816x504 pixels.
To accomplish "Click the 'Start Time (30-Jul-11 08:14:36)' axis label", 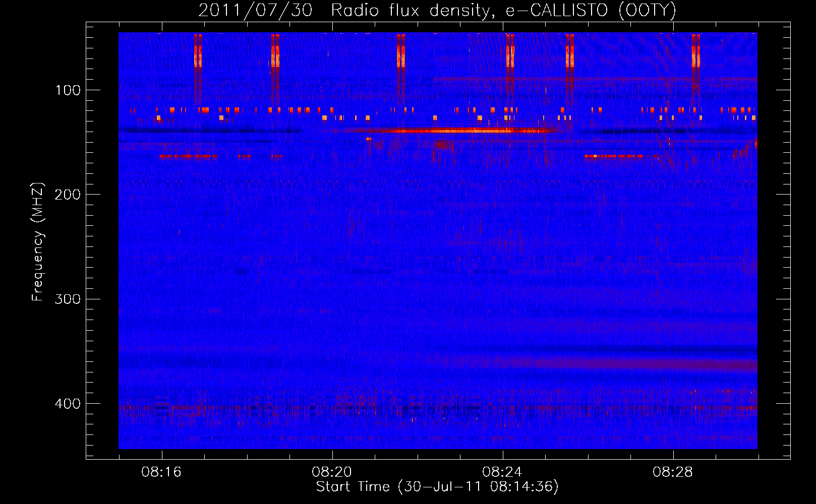I will pos(437,487).
